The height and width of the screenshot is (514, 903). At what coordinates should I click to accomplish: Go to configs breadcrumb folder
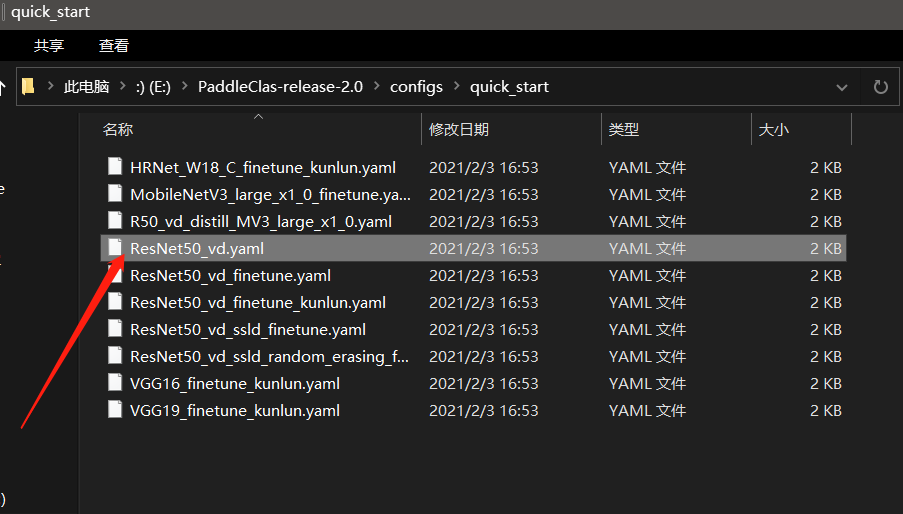pos(416,87)
